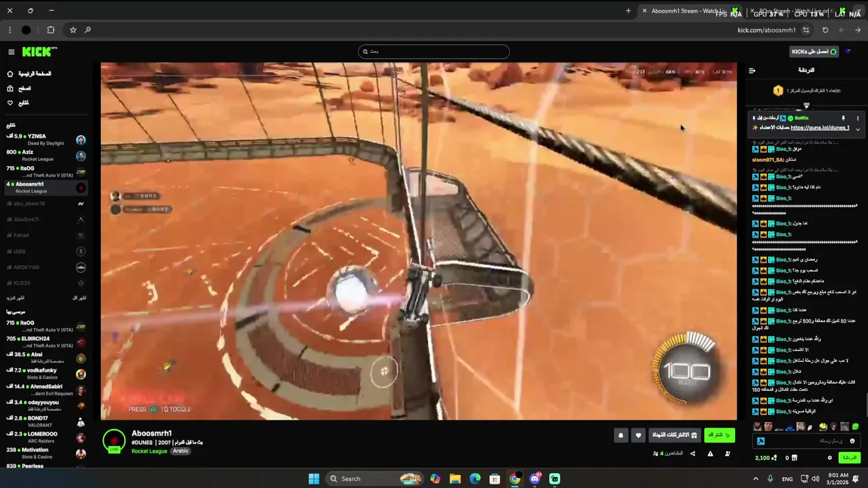The height and width of the screenshot is (488, 868).
Task: Click the Windows taskbar Search box
Action: point(375,479)
